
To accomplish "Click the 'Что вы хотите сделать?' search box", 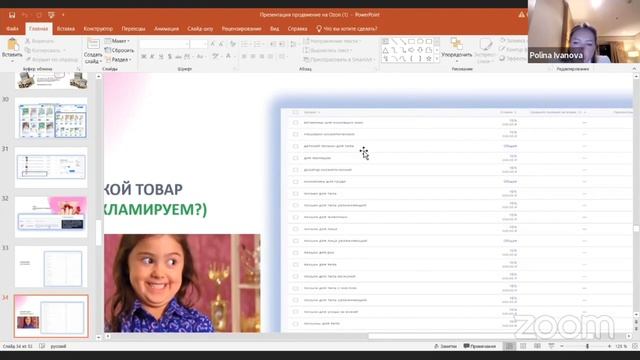I will coord(347,29).
